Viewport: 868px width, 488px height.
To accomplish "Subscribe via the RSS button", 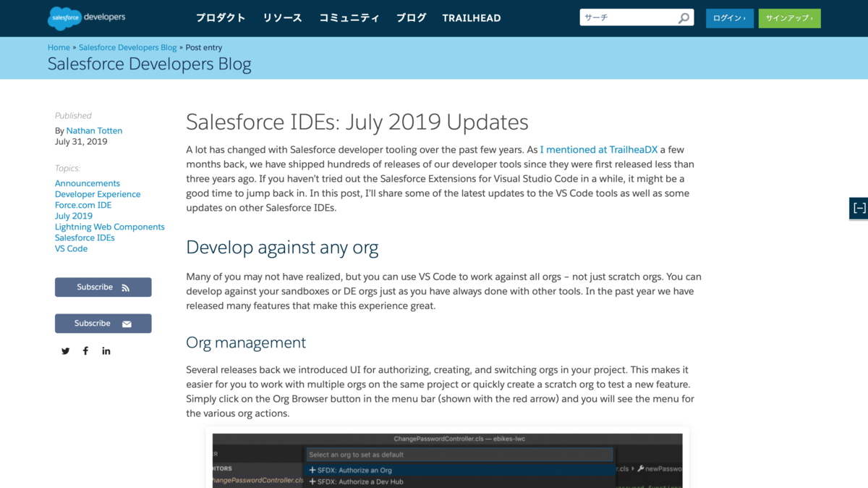I will coord(103,287).
